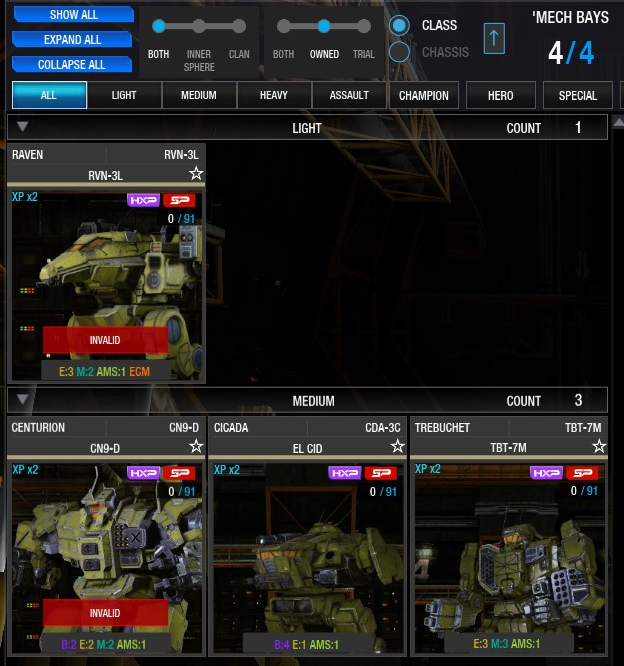Viewport: 624px width, 666px height.
Task: Click the SP badge on the Centurion card
Action: (179, 473)
